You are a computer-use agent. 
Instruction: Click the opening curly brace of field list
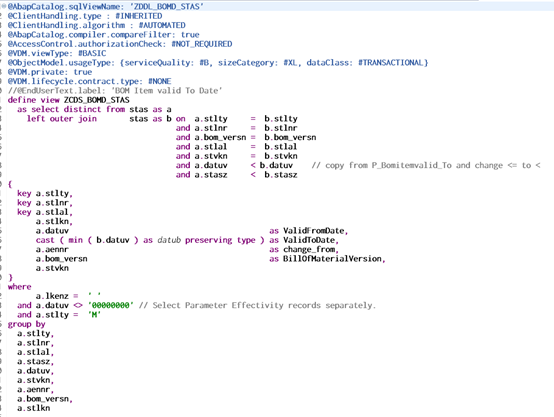pyautogui.click(x=10, y=184)
